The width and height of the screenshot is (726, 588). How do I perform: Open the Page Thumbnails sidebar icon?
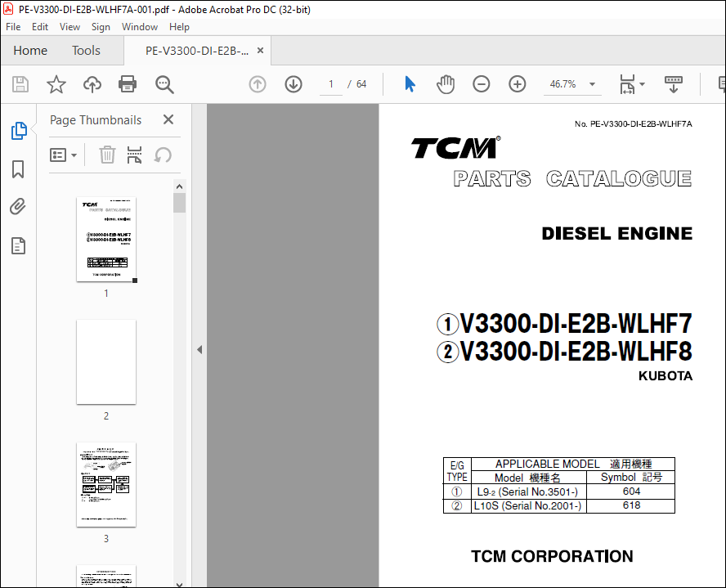click(19, 131)
